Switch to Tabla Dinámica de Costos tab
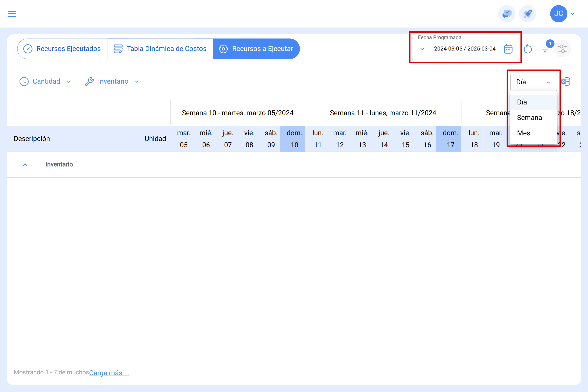The width and height of the screenshot is (588, 392). coord(161,49)
